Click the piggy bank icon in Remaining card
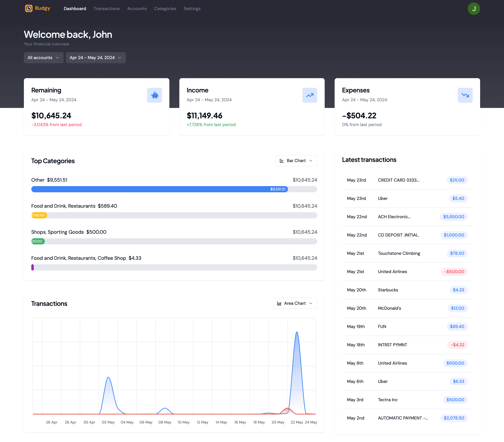Image resolution: width=504 pixels, height=442 pixels. [x=155, y=95]
